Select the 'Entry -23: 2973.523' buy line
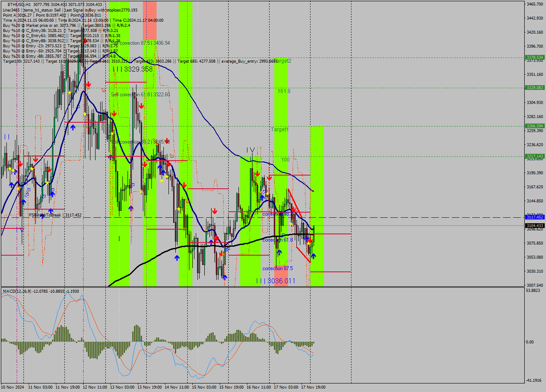 pos(60,46)
